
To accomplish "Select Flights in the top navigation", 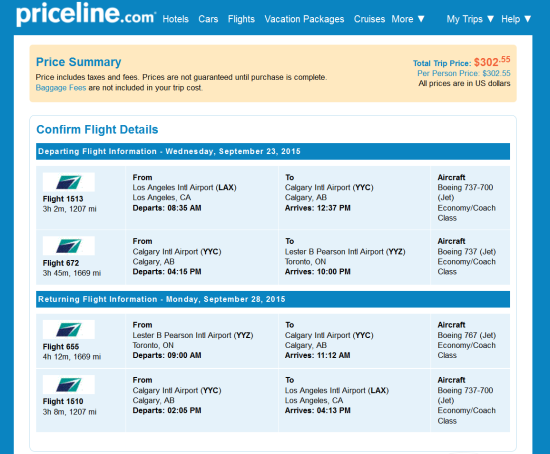I will point(241,19).
